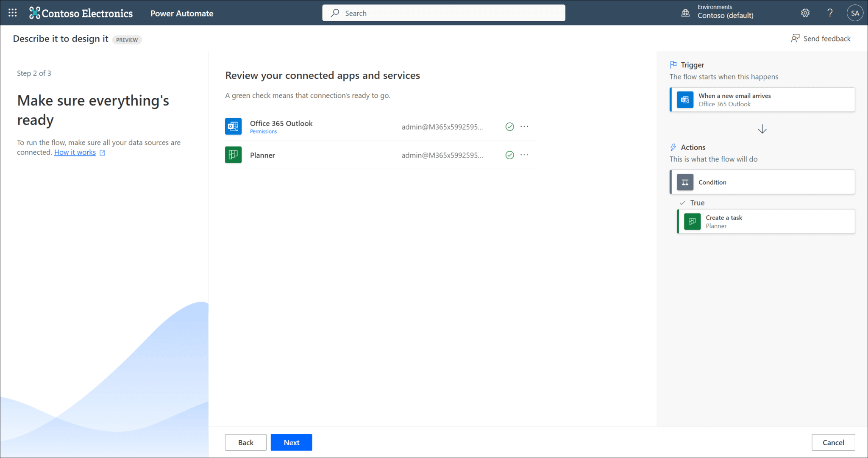Click the Back button
868x458 pixels.
click(x=246, y=442)
